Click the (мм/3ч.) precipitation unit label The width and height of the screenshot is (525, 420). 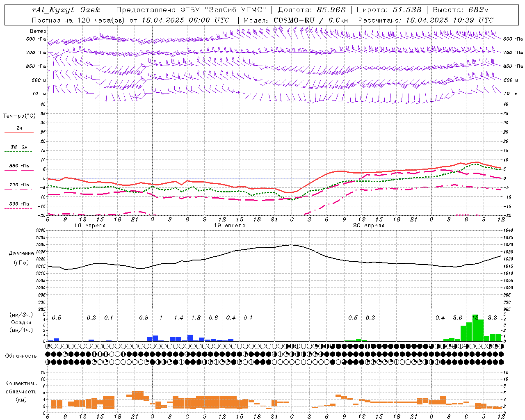pos(21,315)
